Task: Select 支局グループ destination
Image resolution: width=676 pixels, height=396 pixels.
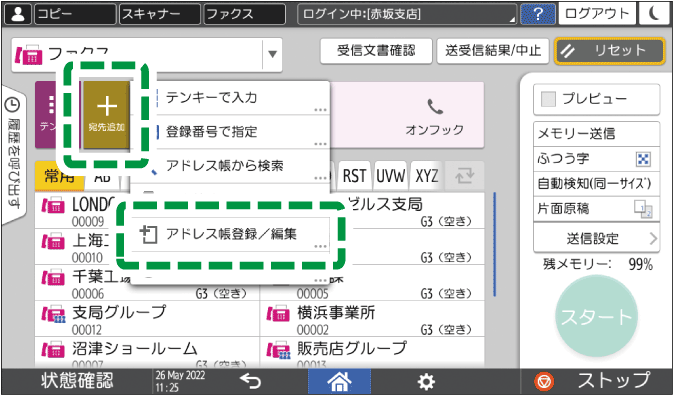Action: [x=147, y=319]
